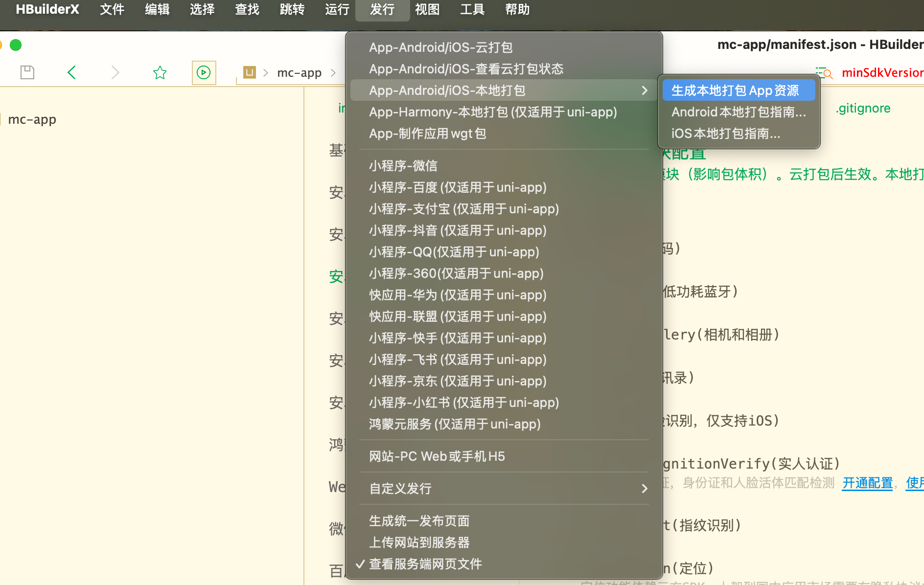Select 快应用-联盟 publish option

504,316
